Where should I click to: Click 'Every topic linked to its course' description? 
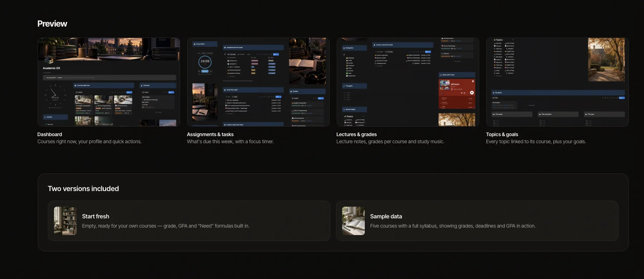(536, 141)
